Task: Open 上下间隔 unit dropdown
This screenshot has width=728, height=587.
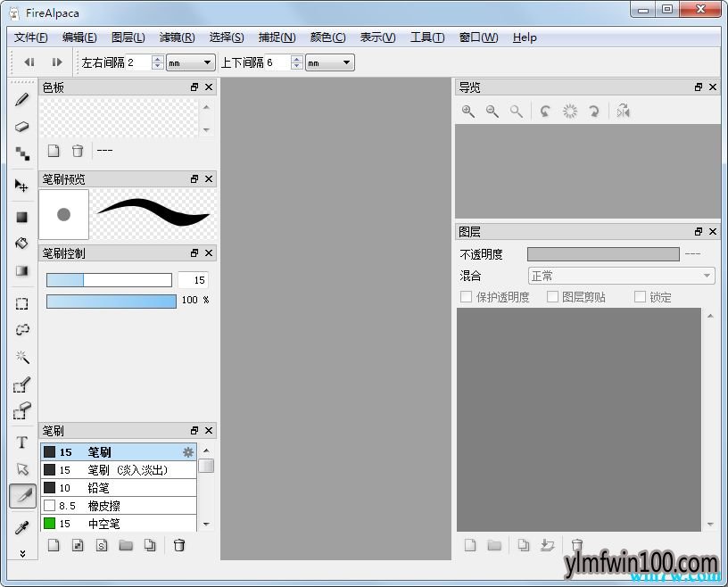Action: point(329,62)
